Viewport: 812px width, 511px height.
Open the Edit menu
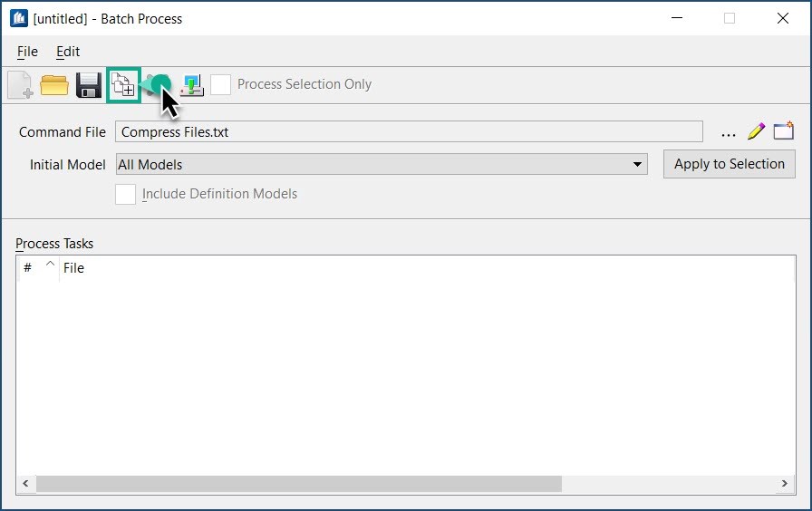(68, 53)
